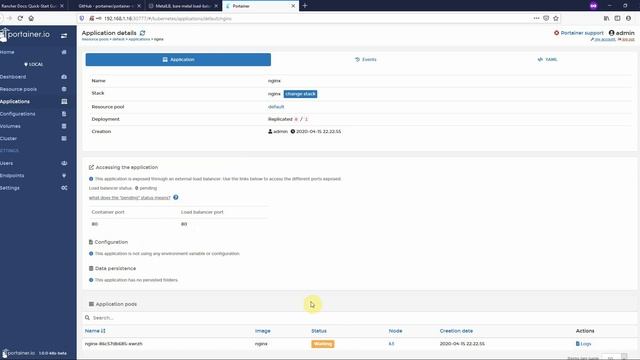Viewport: 640px width, 360px height.
Task: Open 'what does the pending status mean' link
Action: [x=129, y=198]
